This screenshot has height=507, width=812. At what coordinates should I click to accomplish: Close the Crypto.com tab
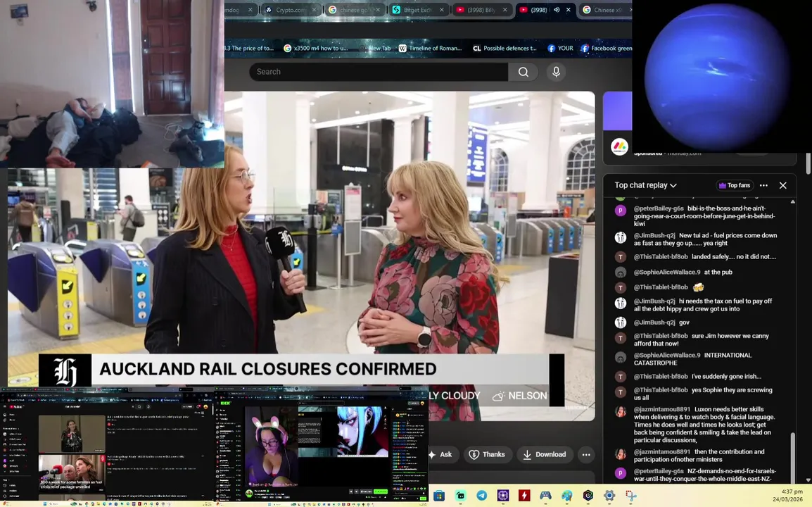tap(314, 10)
